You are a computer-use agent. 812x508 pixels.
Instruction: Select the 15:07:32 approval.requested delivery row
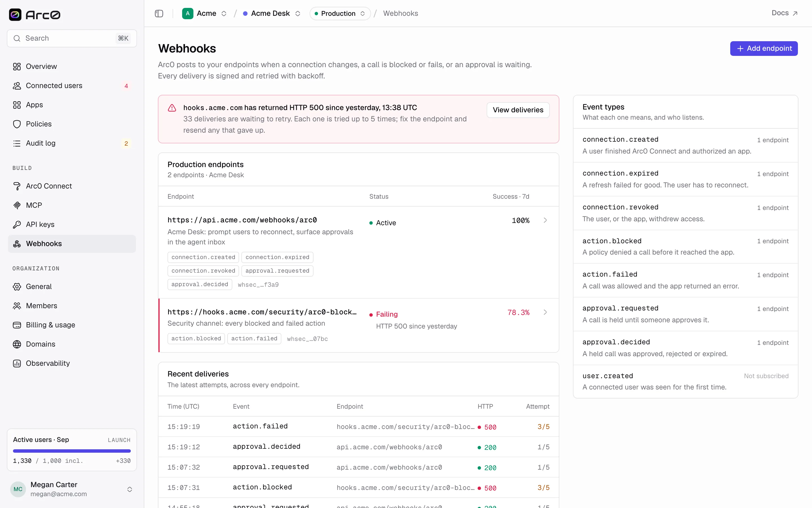pyautogui.click(x=358, y=467)
